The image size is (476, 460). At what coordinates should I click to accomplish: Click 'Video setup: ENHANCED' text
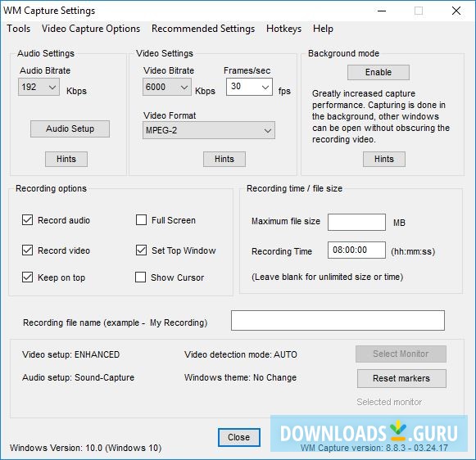[x=71, y=354]
